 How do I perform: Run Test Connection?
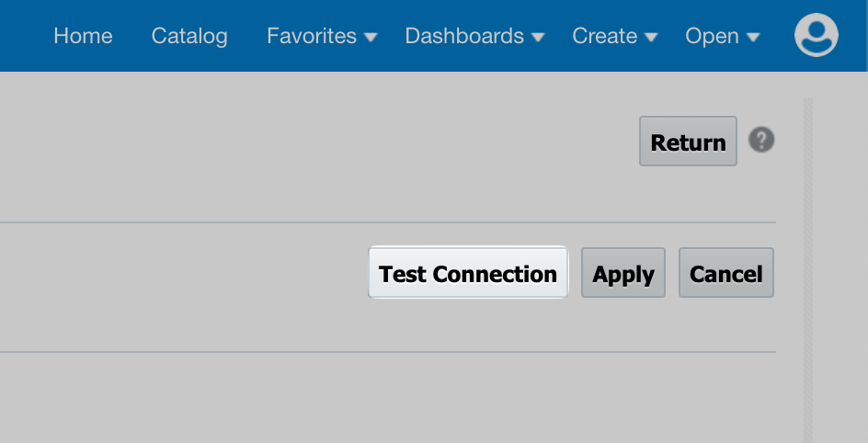(x=468, y=273)
